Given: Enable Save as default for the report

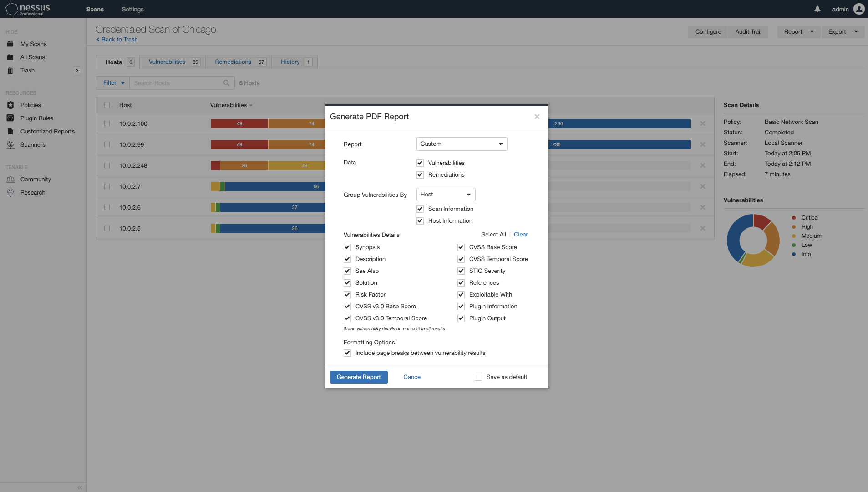Looking at the screenshot, I should pos(478,377).
